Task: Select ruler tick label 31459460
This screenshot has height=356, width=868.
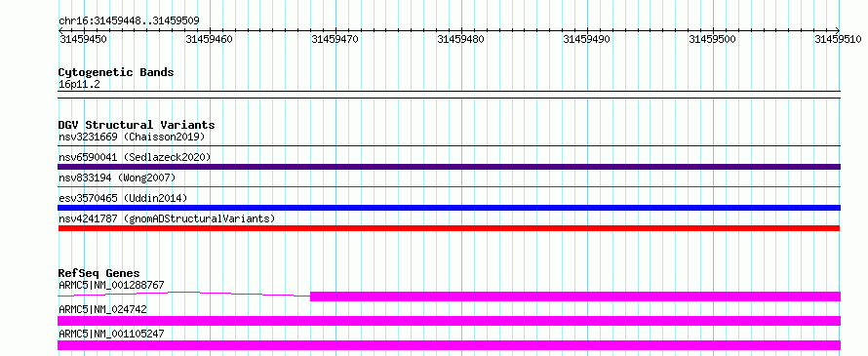Action: click(x=209, y=39)
